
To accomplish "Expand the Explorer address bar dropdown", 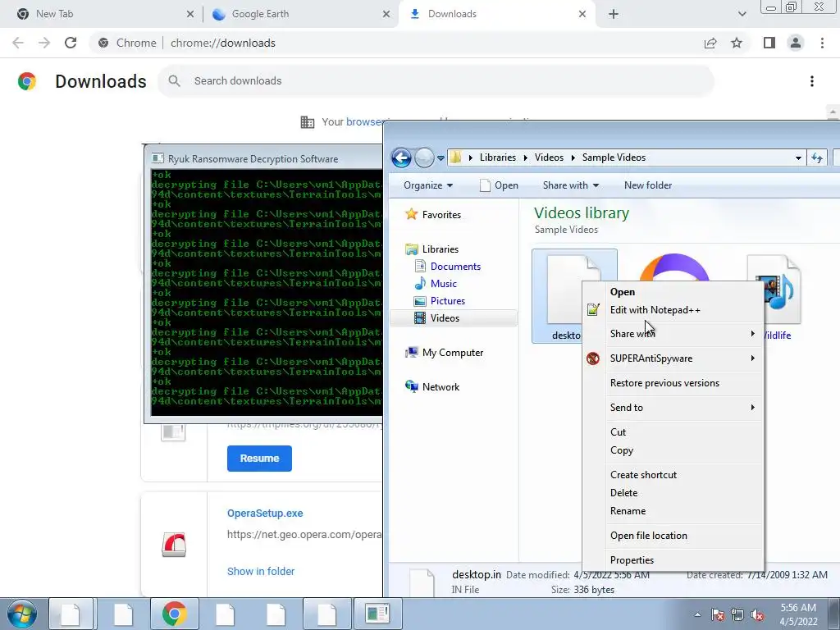I will 798,158.
